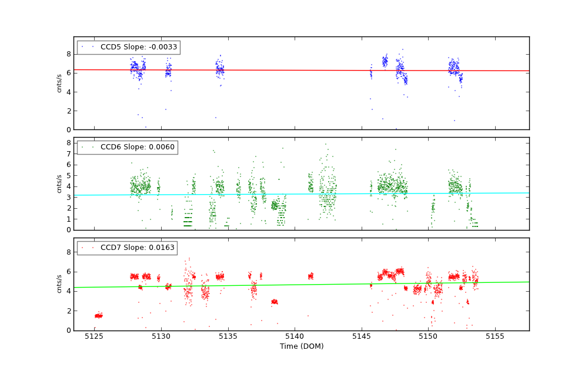Click the Time (DOM) x-axis label
The width and height of the screenshot is (588, 367).
click(301, 346)
